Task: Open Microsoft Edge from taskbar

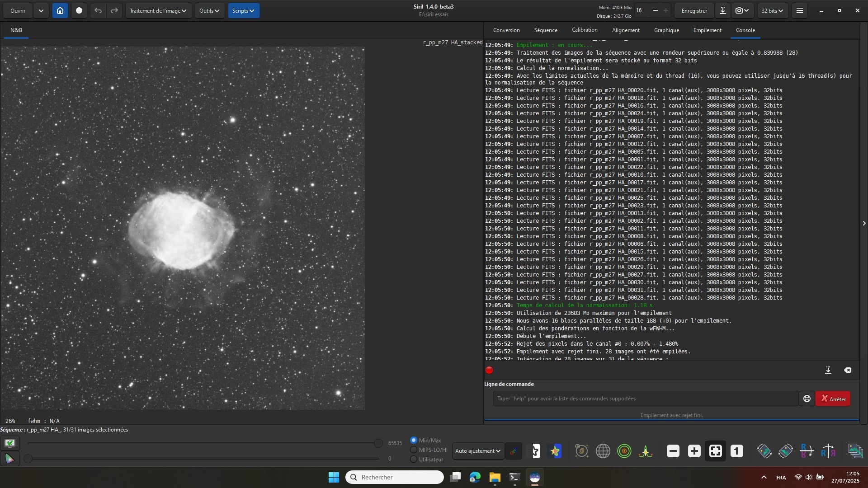Action: click(475, 477)
